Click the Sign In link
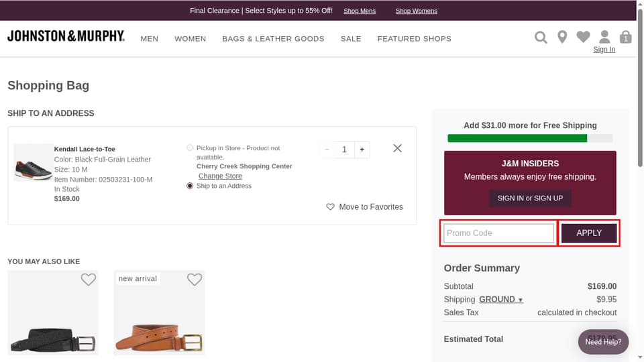This screenshot has height=362, width=644. click(604, 49)
